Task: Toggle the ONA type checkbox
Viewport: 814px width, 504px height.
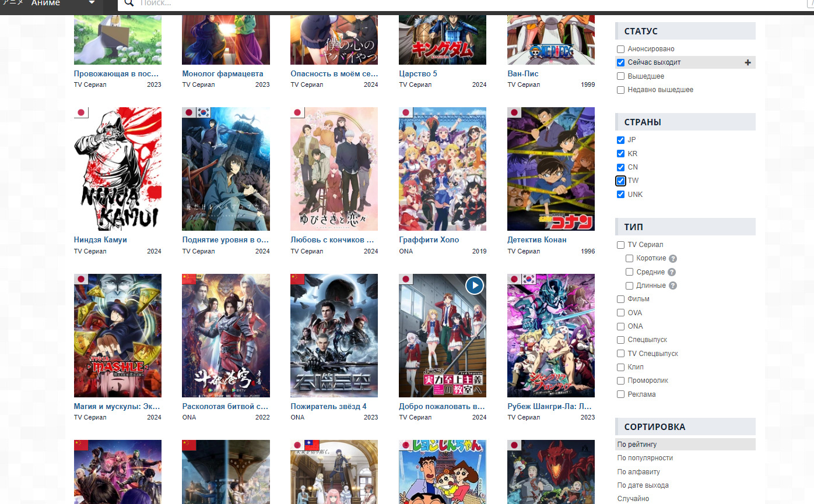Action: coord(621,326)
